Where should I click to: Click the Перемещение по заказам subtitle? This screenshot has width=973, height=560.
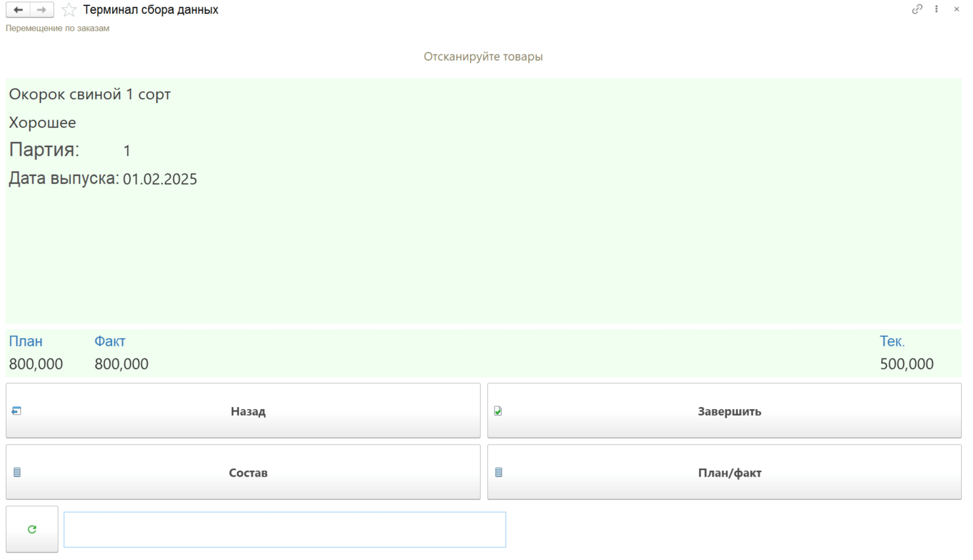pyautogui.click(x=58, y=28)
